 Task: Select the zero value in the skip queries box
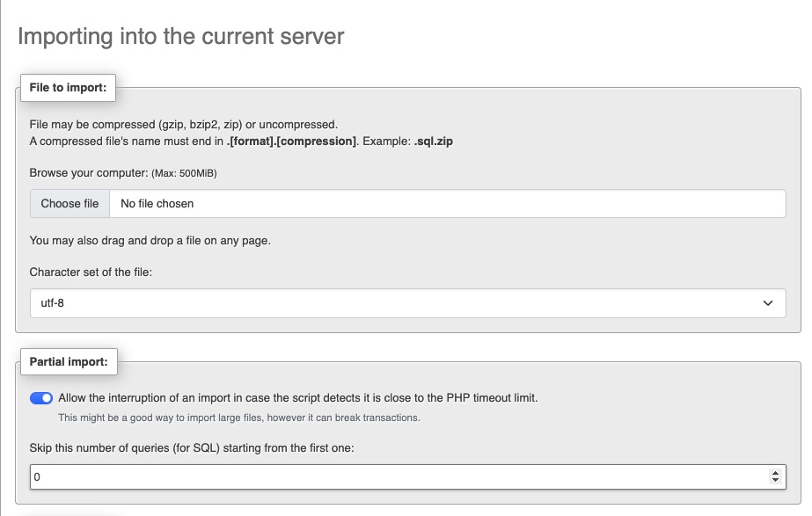(x=36, y=476)
